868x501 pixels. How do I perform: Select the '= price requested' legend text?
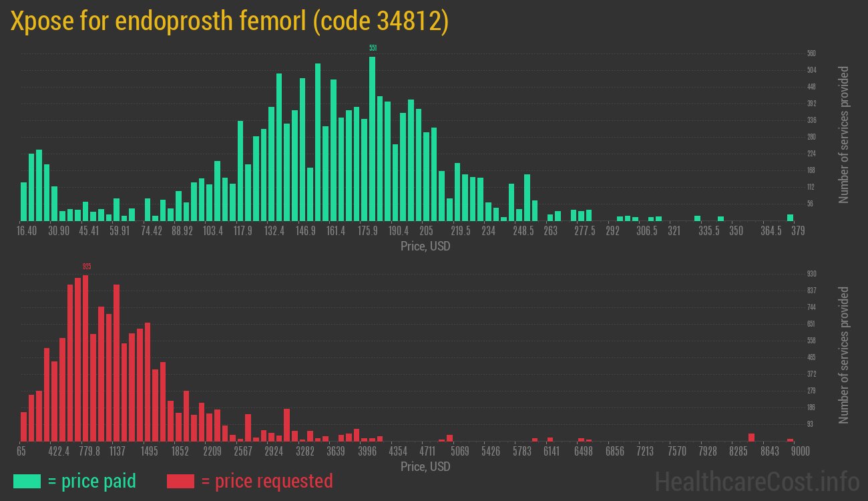[x=266, y=481]
